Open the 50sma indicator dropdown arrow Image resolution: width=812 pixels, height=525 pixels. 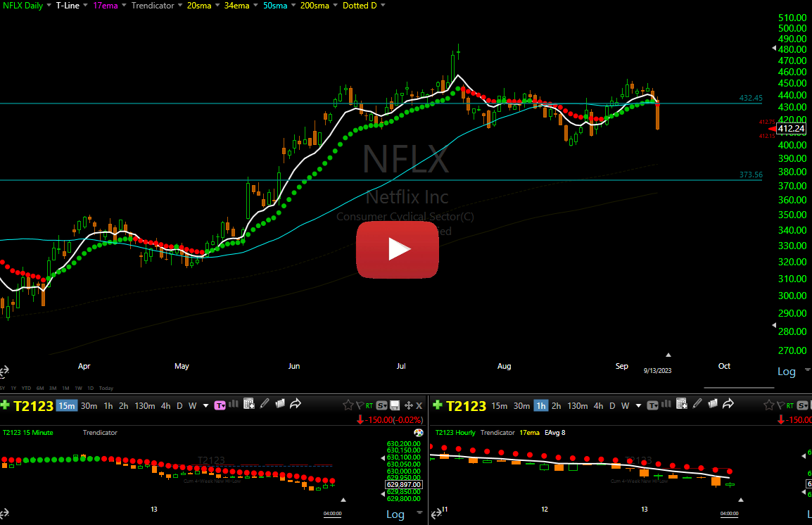click(x=293, y=5)
